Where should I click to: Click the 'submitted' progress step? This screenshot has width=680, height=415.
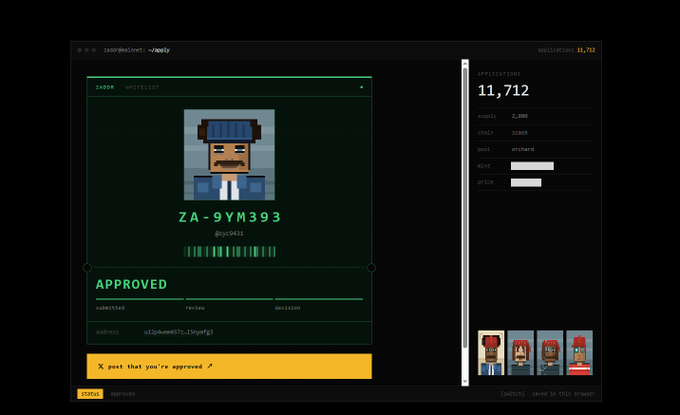[110, 307]
